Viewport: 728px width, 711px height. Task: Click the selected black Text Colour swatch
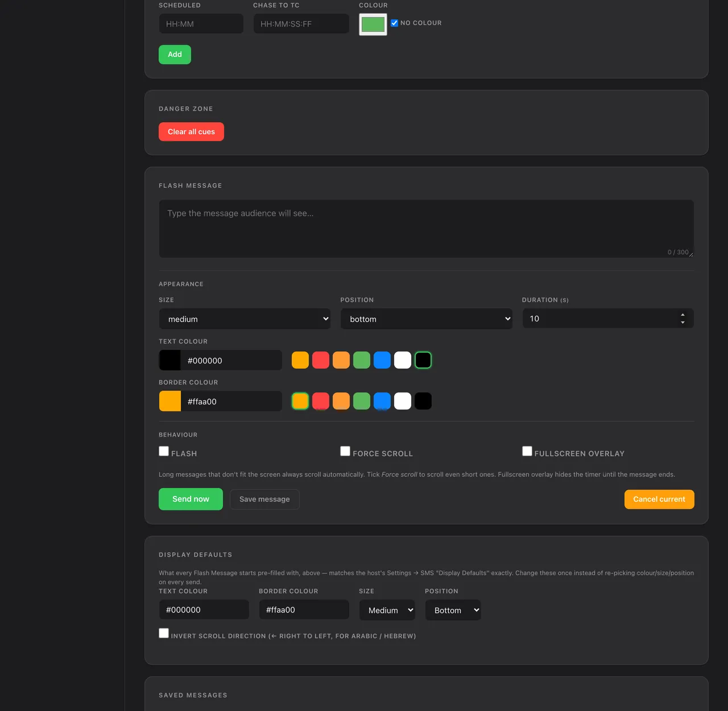(423, 360)
